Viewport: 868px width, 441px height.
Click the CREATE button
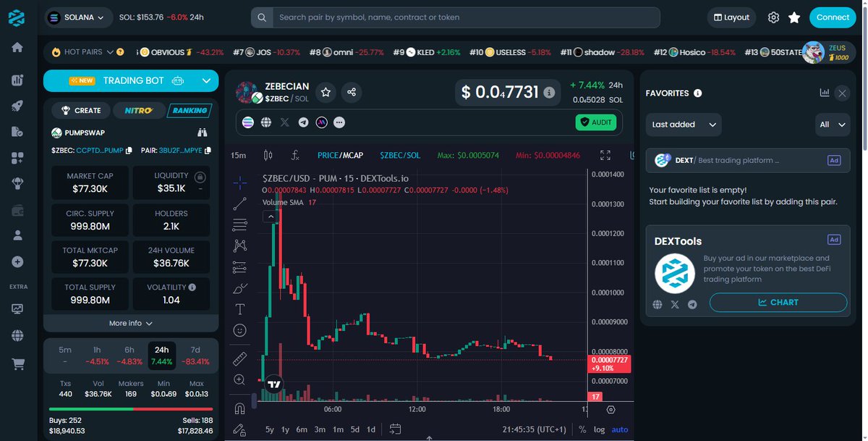pos(82,111)
